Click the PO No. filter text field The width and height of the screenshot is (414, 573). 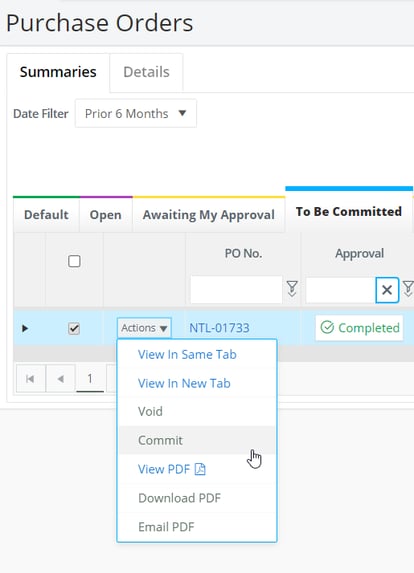coord(236,290)
